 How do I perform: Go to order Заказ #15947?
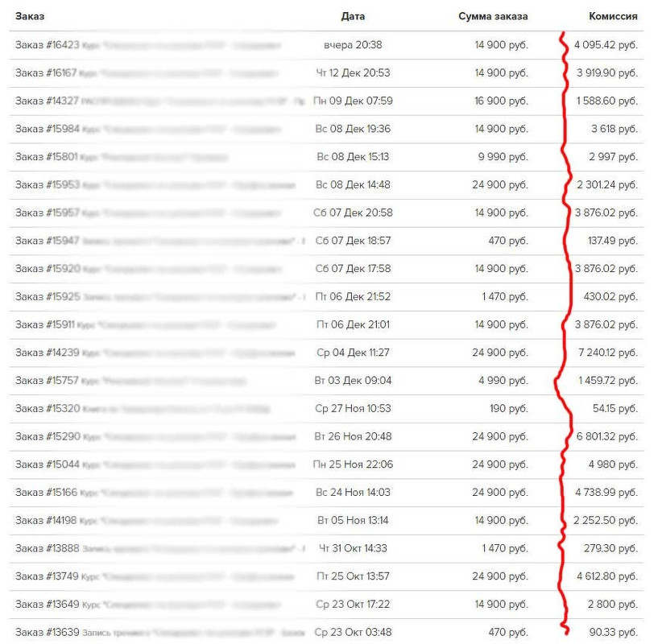click(47, 241)
